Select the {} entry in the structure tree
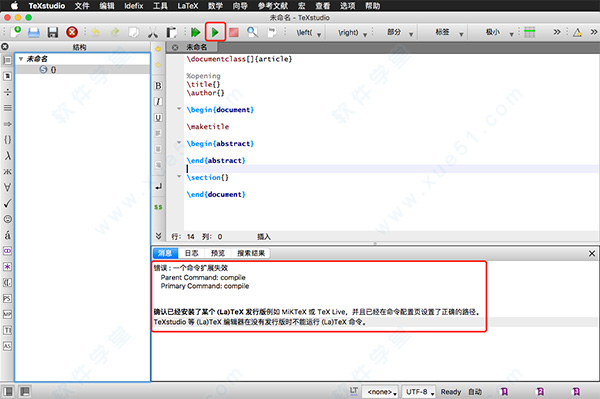The image size is (600, 399). pyautogui.click(x=83, y=70)
